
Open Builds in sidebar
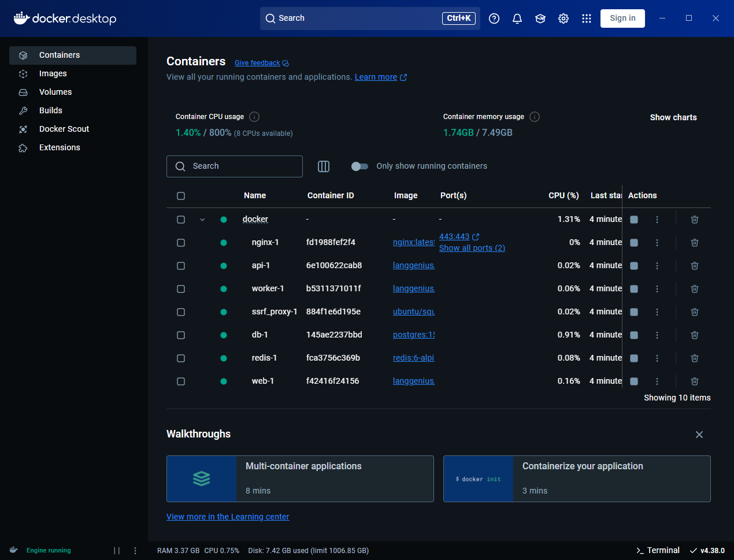click(73, 111)
